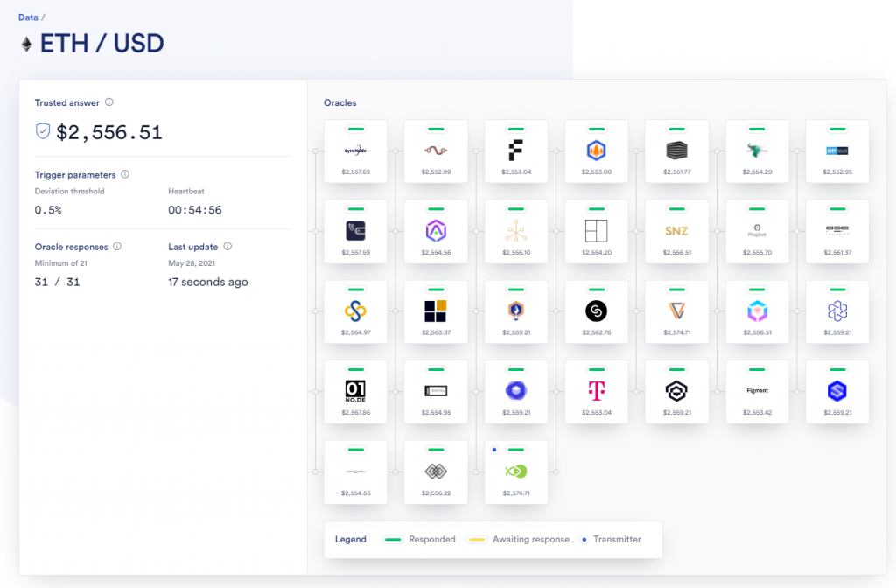
Task: Show info tooltip for Oracle responses
Action: point(117,246)
